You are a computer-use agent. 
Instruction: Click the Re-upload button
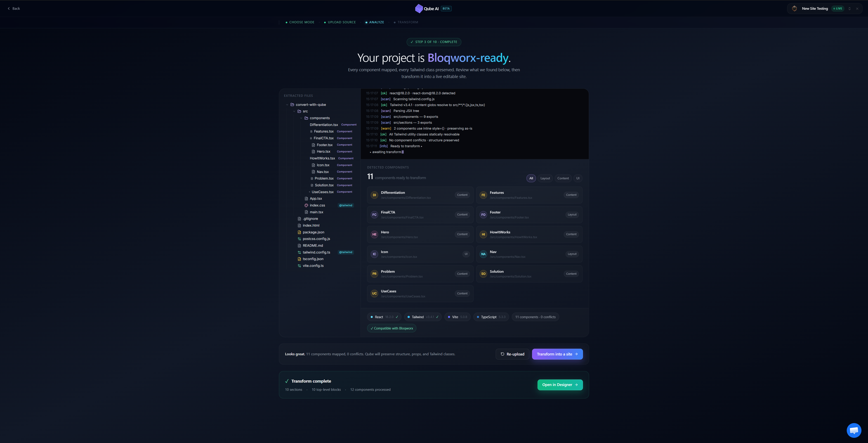point(512,354)
